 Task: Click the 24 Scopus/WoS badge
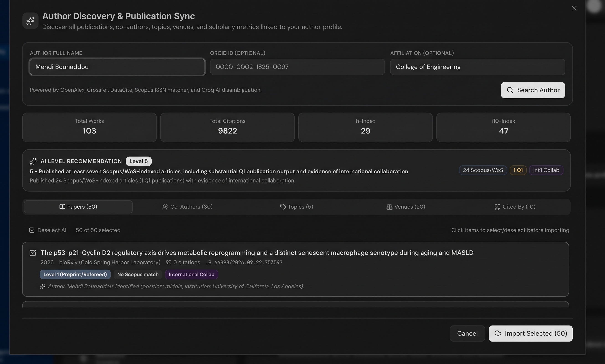pyautogui.click(x=483, y=170)
